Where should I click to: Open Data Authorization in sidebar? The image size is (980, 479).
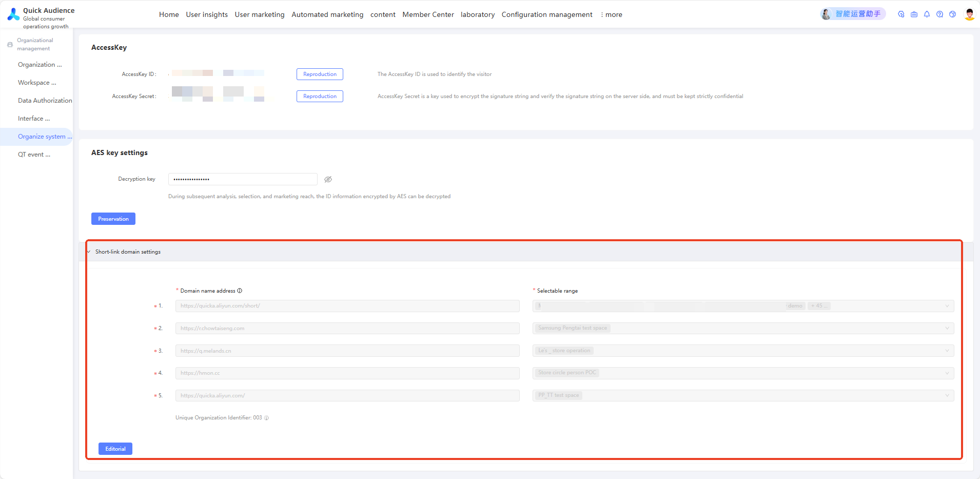(45, 101)
